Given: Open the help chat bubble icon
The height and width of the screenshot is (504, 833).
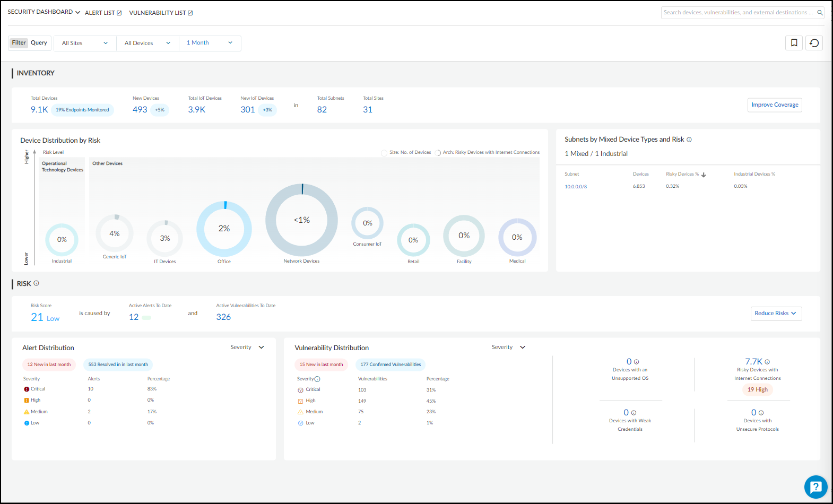Looking at the screenshot, I should [815, 486].
